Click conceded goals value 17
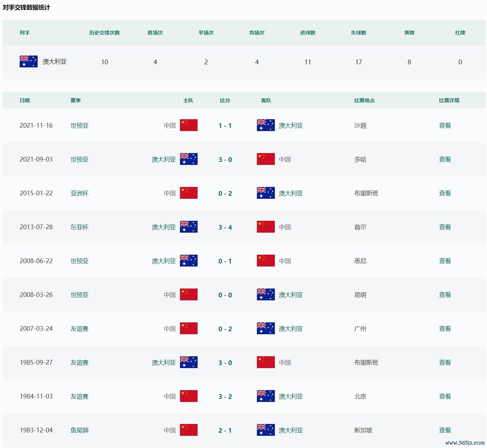 coord(359,62)
